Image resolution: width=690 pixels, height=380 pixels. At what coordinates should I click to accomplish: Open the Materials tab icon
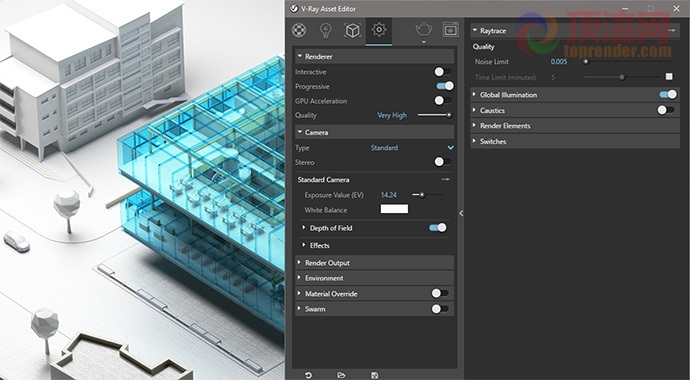(299, 30)
